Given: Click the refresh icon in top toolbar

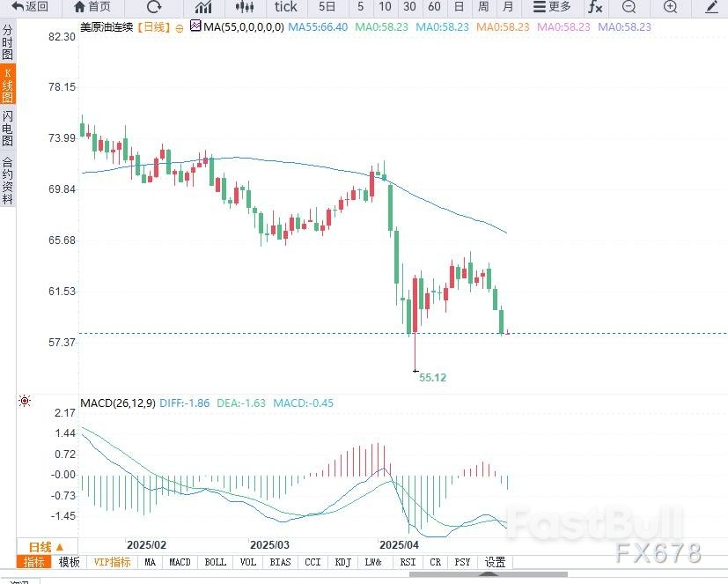Looking at the screenshot, I should click(x=153, y=7).
